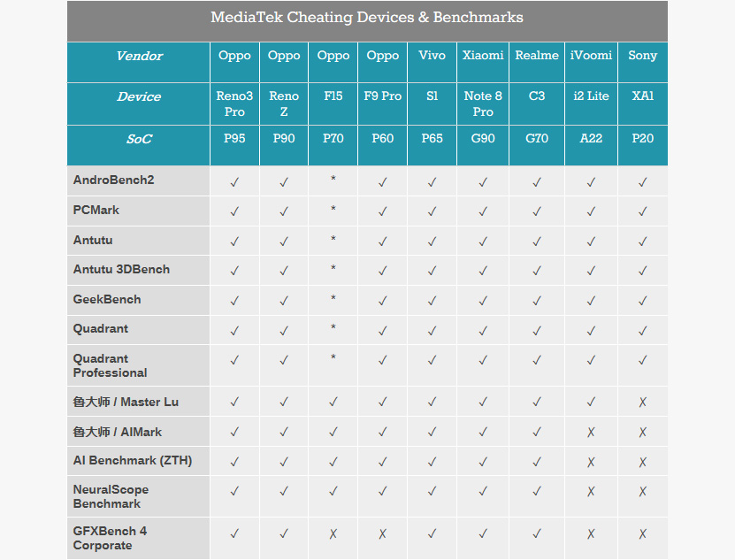This screenshot has width=735, height=560.
Task: Click the iVoomi X mark in AIMark row
Action: [591, 432]
